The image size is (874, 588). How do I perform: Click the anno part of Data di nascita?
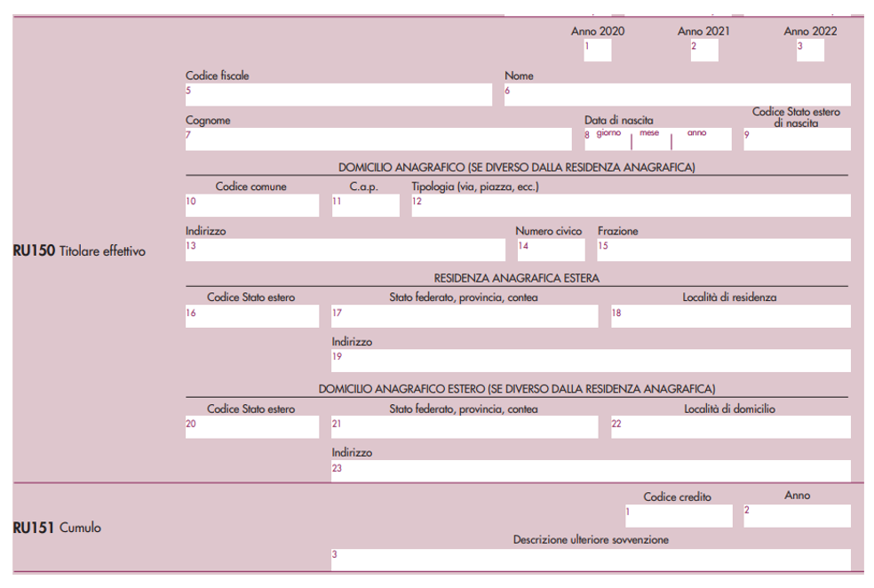click(702, 139)
